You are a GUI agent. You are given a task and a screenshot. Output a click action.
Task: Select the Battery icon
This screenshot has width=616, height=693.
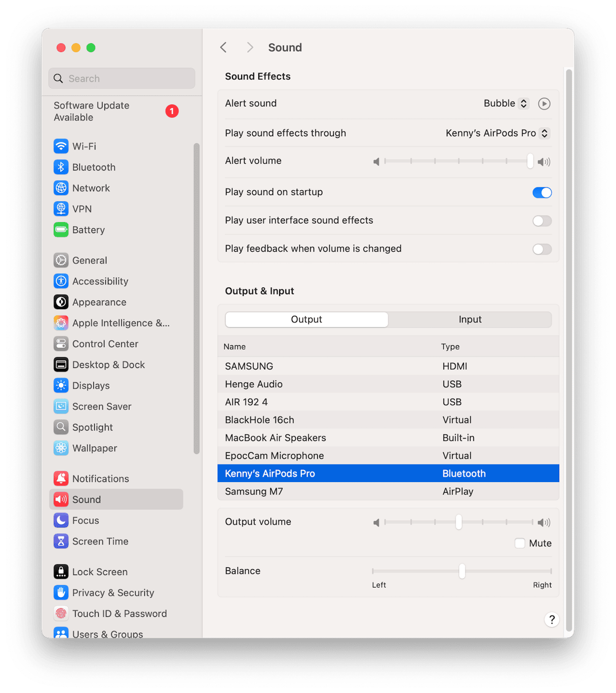pos(61,230)
